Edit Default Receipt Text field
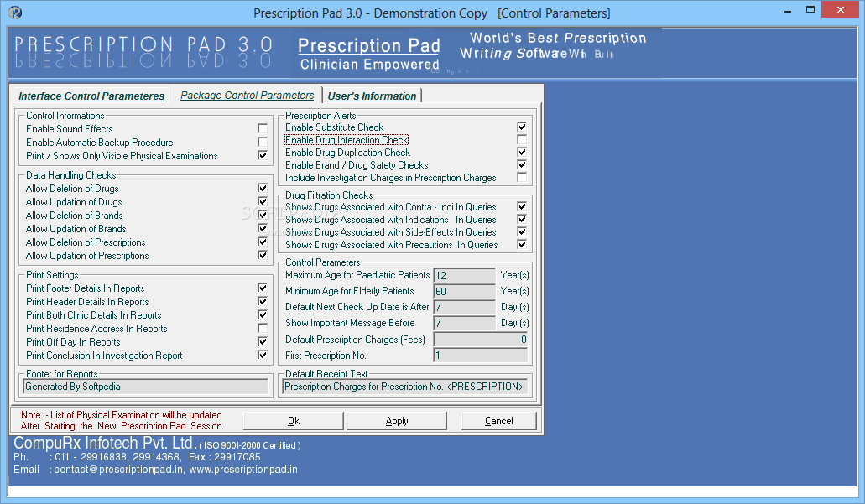Screen dimensions: 865x504 pos(405,387)
